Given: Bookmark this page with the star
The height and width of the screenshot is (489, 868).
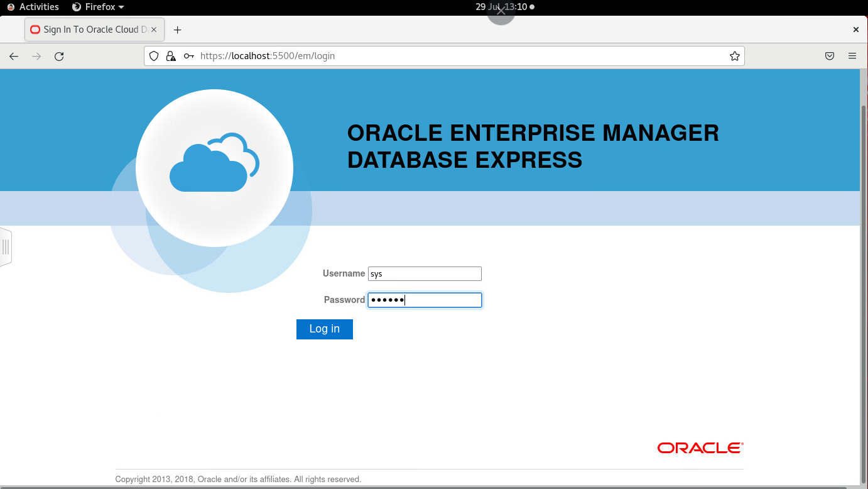Looking at the screenshot, I should (x=735, y=56).
